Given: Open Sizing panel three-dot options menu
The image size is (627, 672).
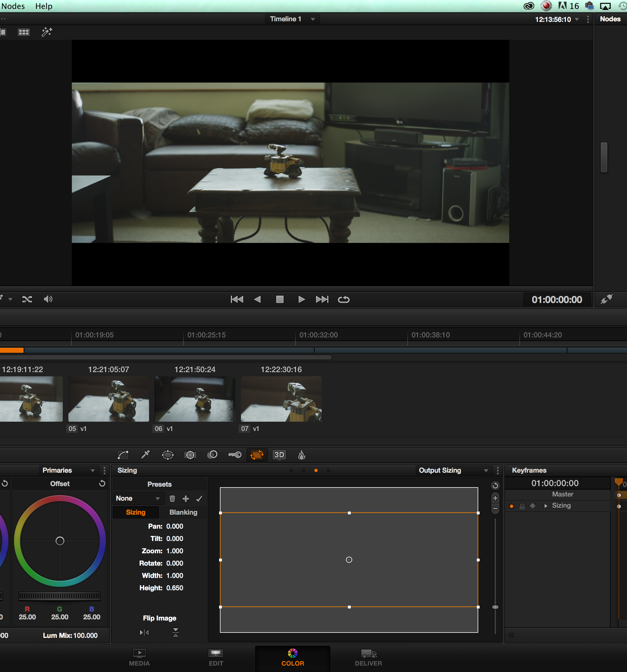Looking at the screenshot, I should 498,470.
